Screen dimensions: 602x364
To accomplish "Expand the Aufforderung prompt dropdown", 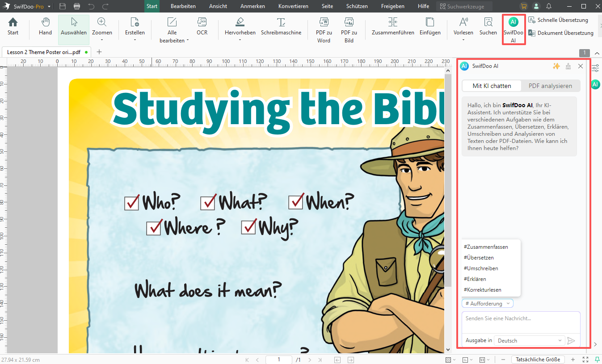I will [488, 304].
